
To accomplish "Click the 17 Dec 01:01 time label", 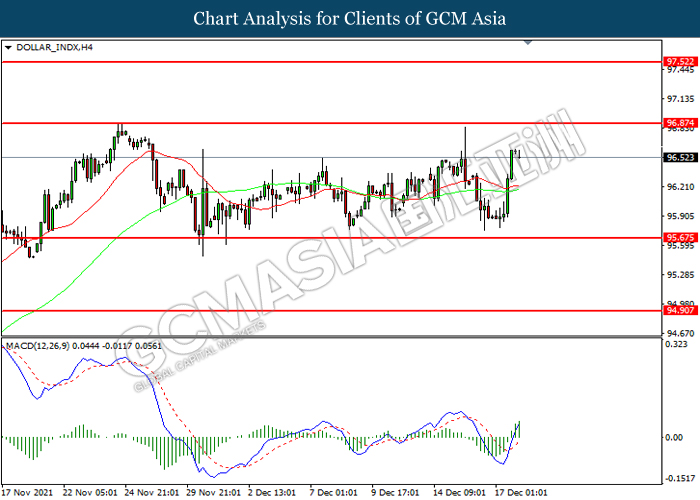I will click(521, 493).
